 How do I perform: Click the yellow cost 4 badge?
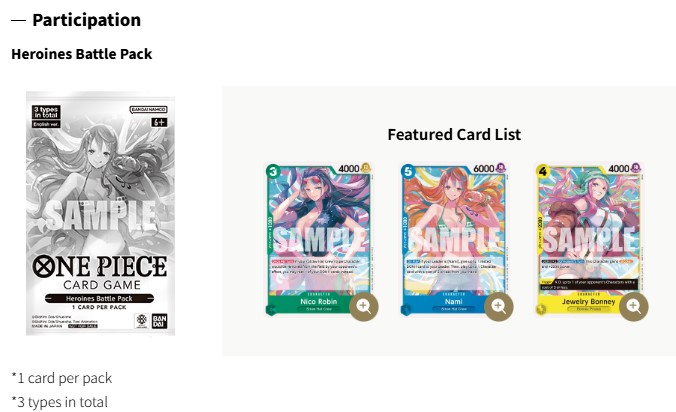click(x=543, y=170)
